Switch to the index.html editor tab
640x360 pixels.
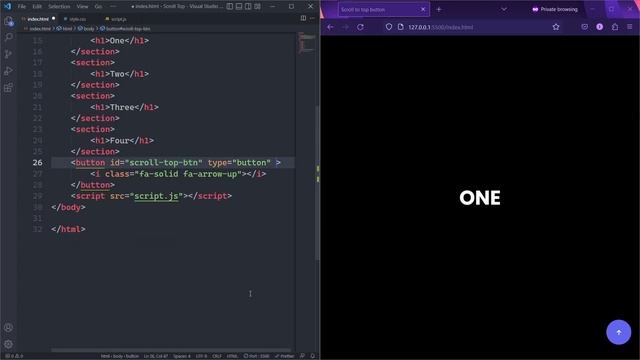(38, 19)
